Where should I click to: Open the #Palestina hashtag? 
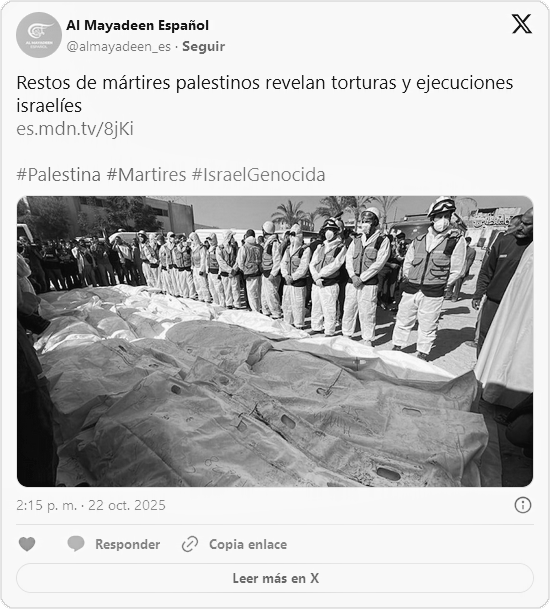click(x=59, y=175)
